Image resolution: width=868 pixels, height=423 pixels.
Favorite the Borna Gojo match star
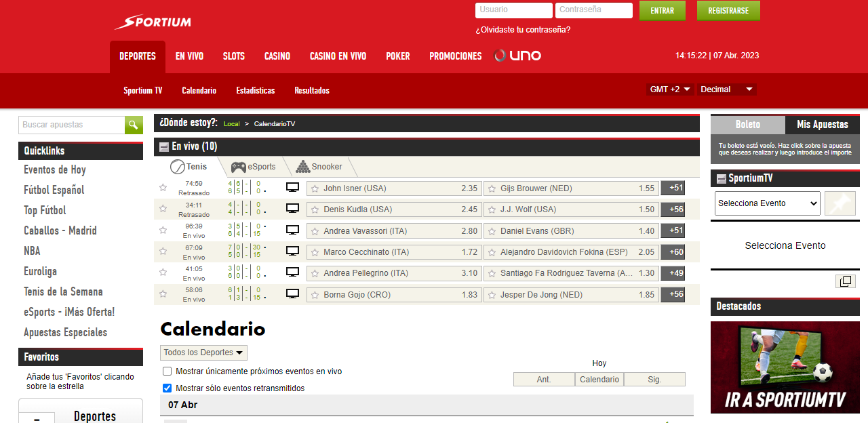pyautogui.click(x=163, y=294)
